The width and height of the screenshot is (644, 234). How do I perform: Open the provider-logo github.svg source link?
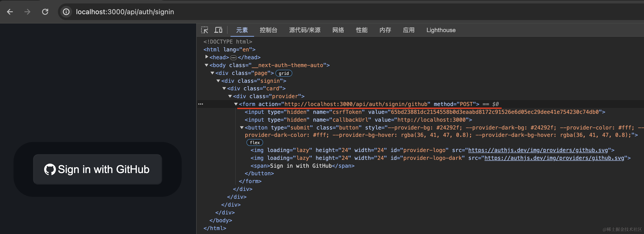(538, 150)
